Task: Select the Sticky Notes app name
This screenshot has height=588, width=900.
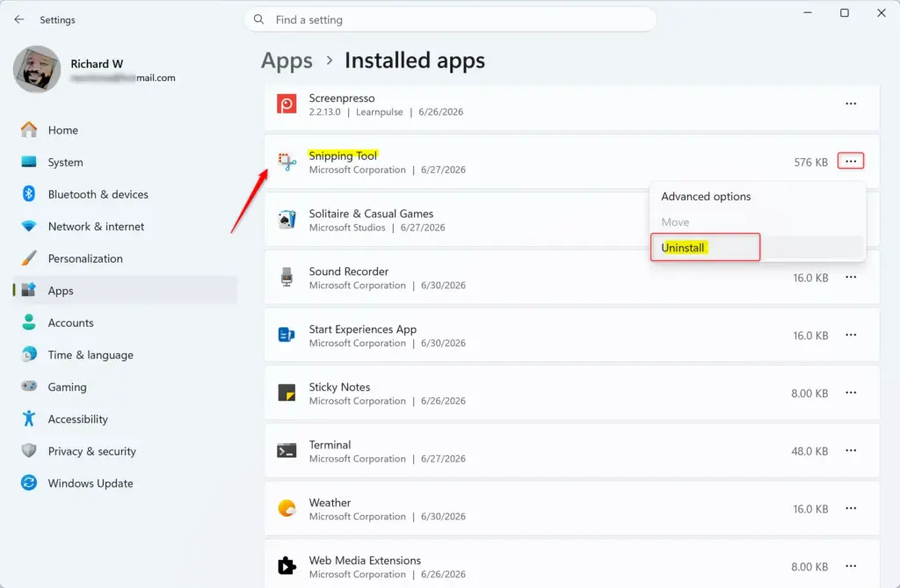Action: 339,387
